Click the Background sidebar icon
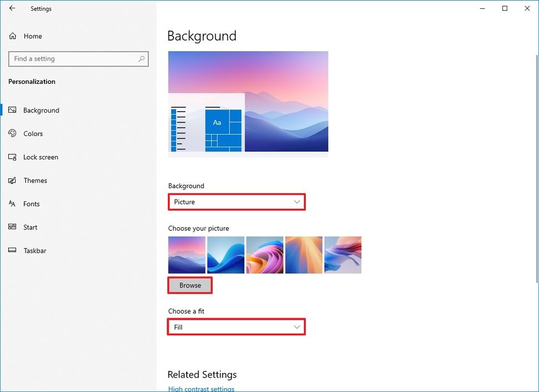 coord(12,110)
